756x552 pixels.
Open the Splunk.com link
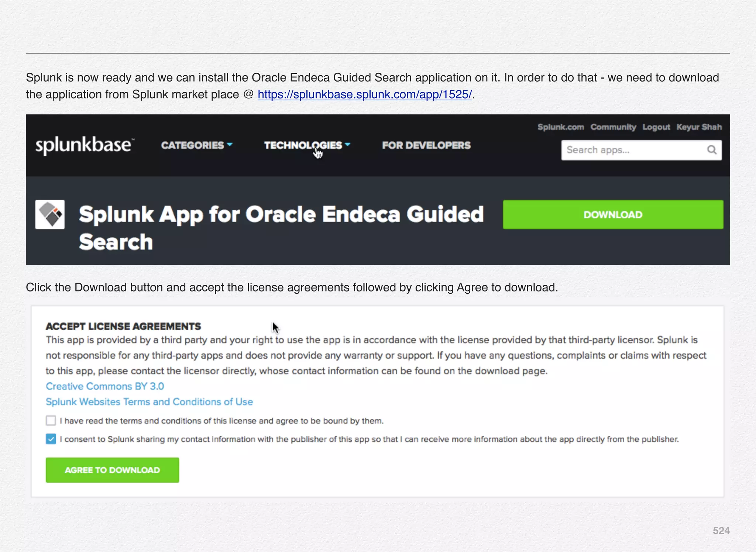560,127
